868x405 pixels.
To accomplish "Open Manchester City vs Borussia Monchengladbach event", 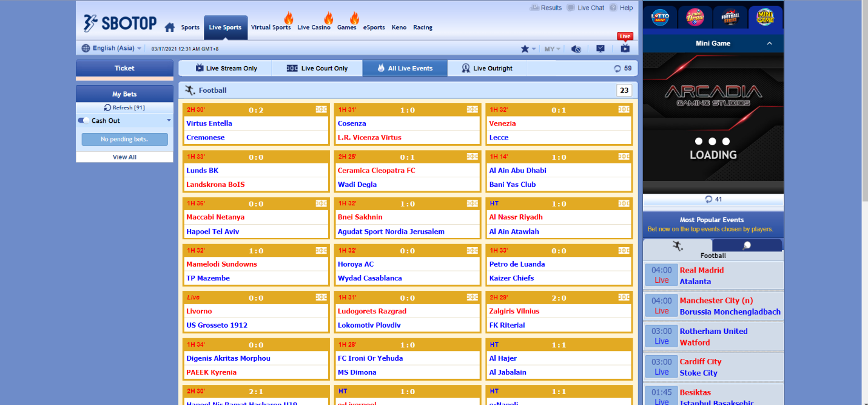I will pos(713,306).
